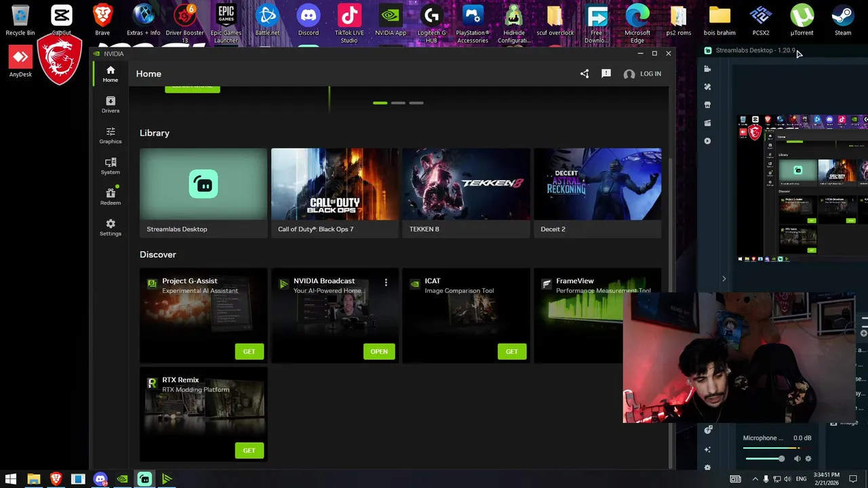Image resolution: width=868 pixels, height=488 pixels.
Task: Open Microsoft Edge desktop icon
Action: click(x=637, y=24)
